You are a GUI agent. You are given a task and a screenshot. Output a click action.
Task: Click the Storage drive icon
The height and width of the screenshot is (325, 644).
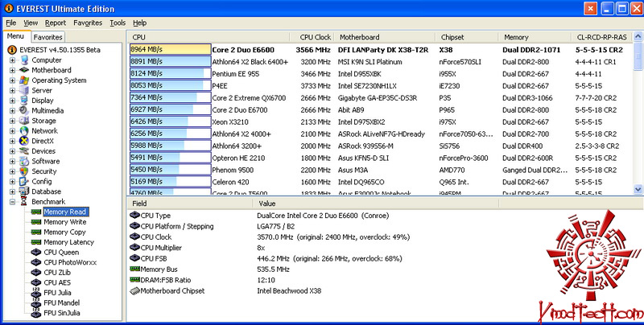25,121
